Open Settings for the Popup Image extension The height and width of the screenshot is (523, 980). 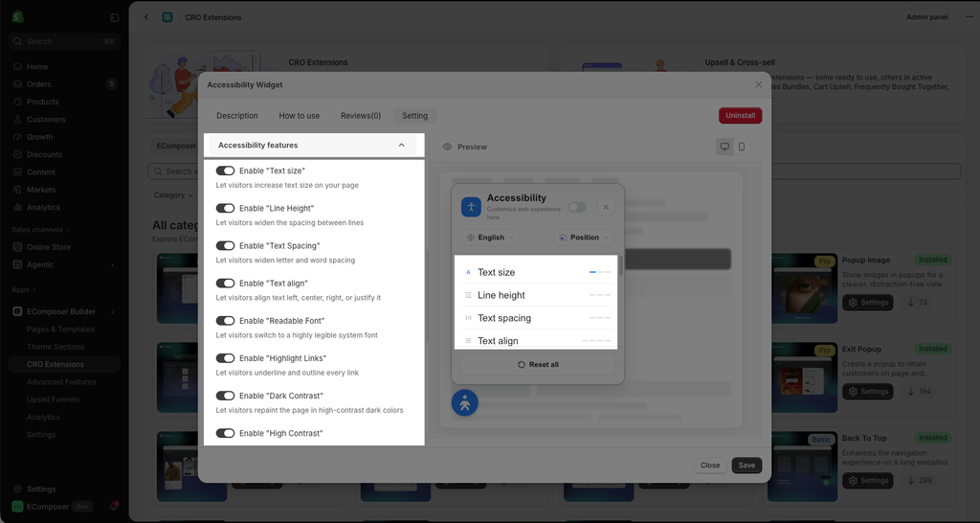(867, 302)
